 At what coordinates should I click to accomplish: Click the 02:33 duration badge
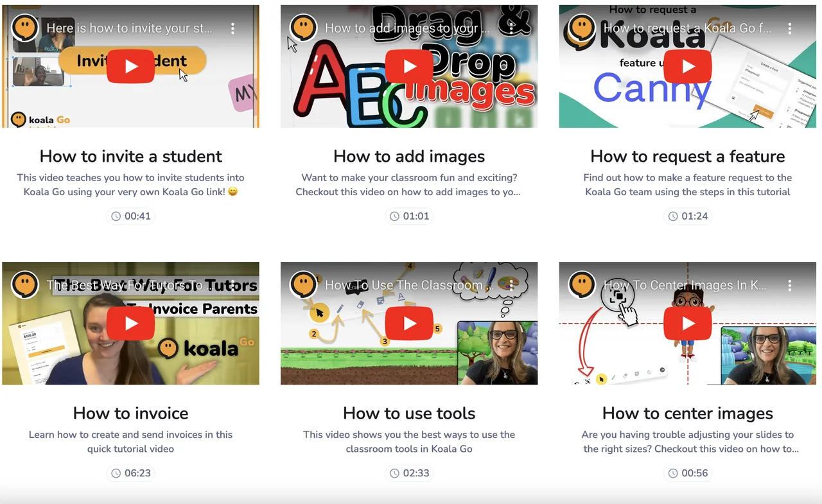click(x=409, y=473)
